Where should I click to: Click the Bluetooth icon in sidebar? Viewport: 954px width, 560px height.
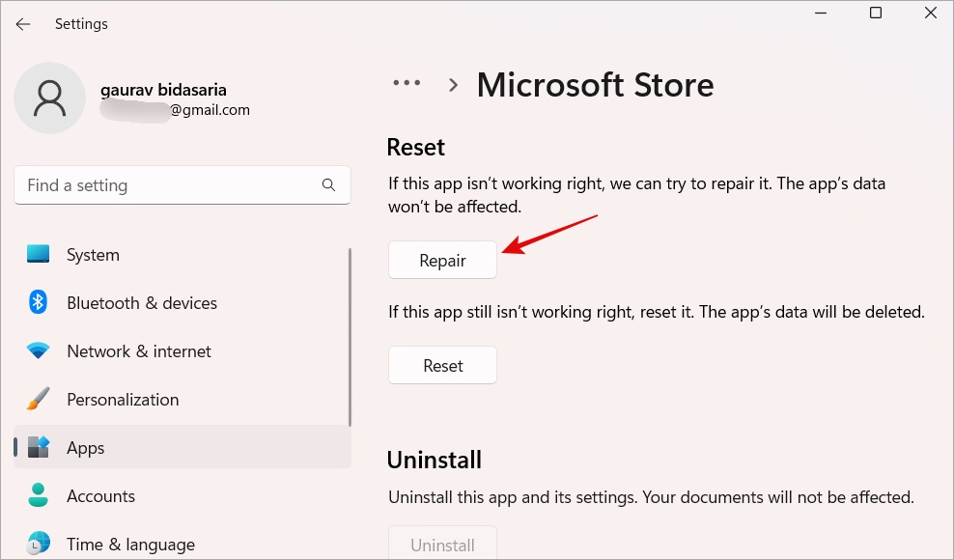pos(39,303)
